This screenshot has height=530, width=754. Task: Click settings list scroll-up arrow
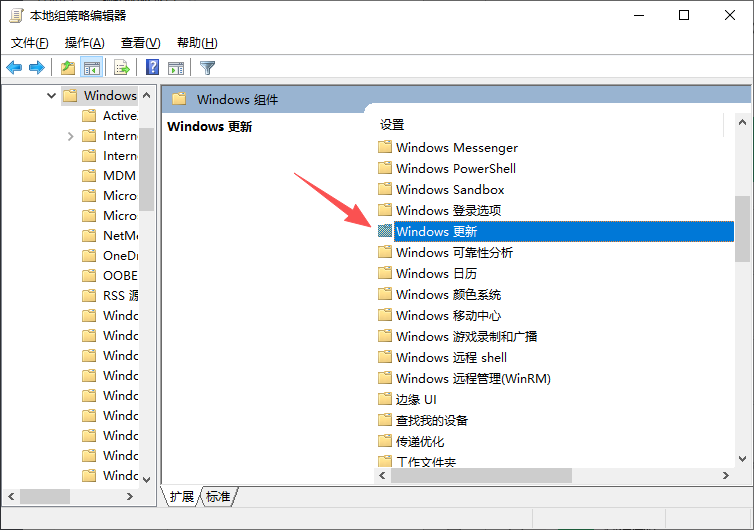click(x=742, y=122)
